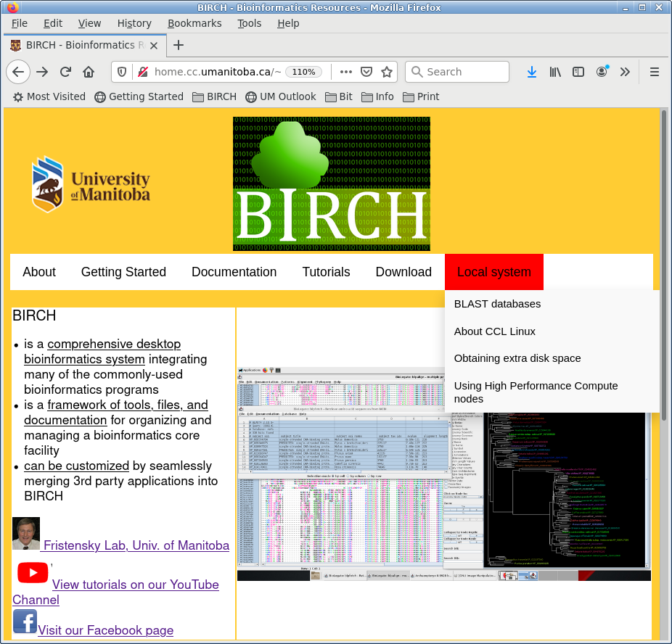This screenshot has width=672, height=644.
Task: Toggle the sidebar view
Action: coord(578,72)
